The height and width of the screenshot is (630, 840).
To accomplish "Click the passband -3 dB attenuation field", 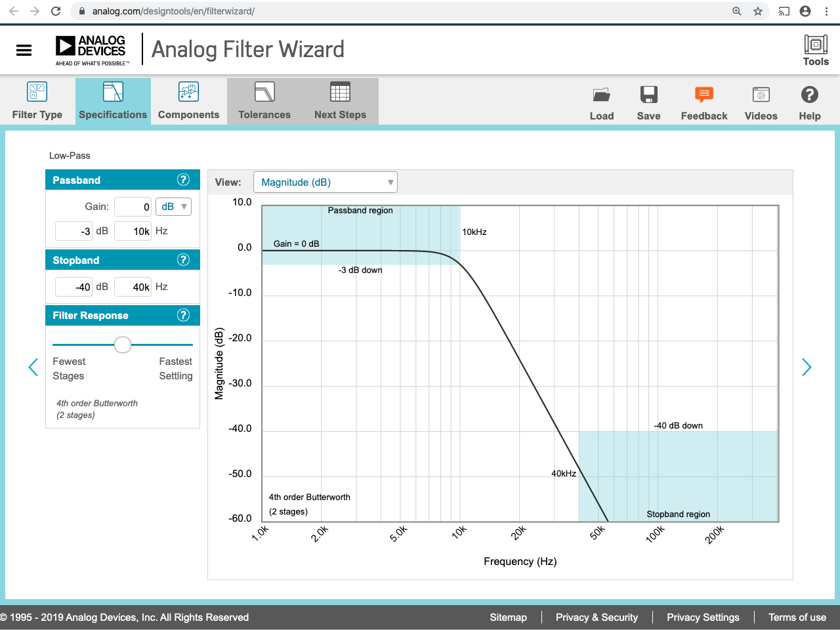I will 74,231.
